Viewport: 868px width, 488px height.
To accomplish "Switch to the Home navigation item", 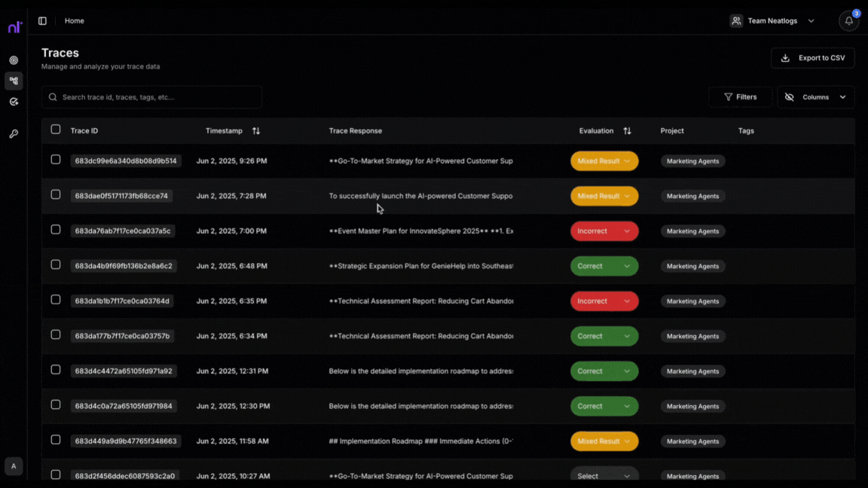I will (74, 20).
